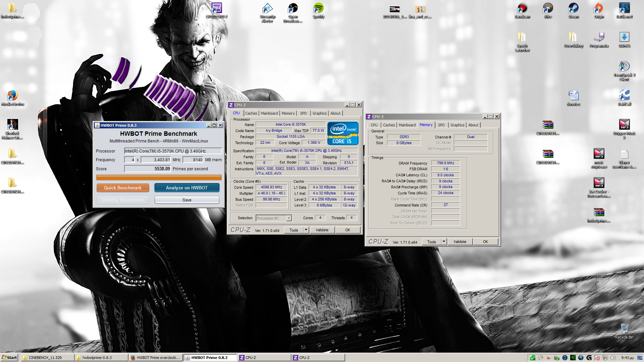The image size is (644, 362).
Task: Open the Recycle Bin
Action: coord(624,331)
